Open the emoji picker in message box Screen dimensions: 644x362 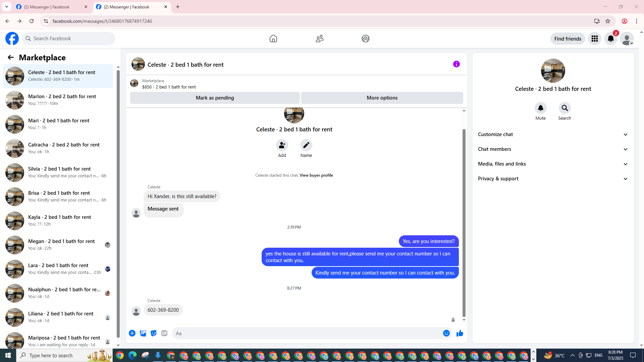point(446,333)
